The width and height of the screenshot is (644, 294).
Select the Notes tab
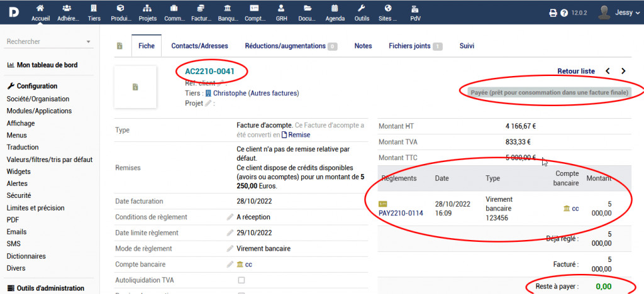(x=363, y=46)
